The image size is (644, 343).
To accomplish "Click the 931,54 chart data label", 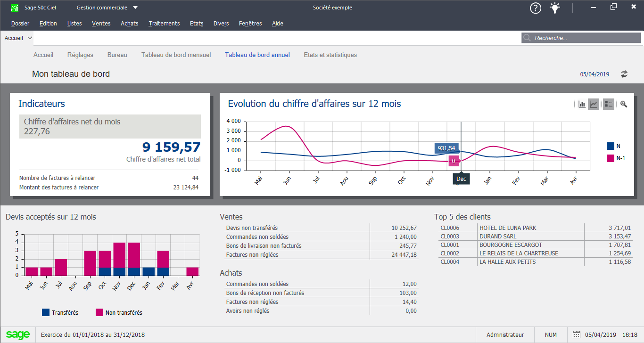I will coord(446,148).
